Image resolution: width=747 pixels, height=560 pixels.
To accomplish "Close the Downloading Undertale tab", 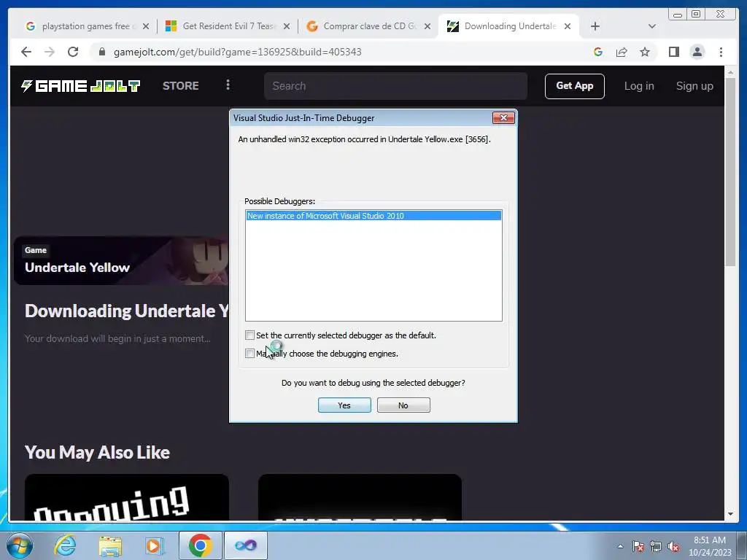I will [568, 26].
